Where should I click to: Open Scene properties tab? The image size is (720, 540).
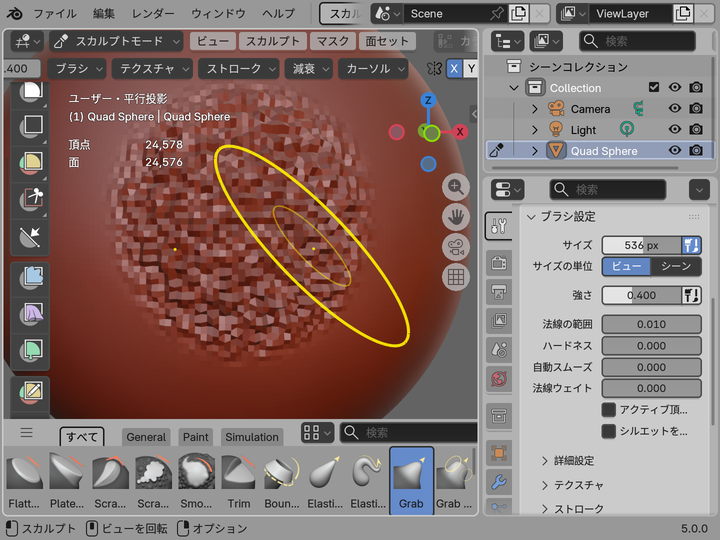coord(499,350)
